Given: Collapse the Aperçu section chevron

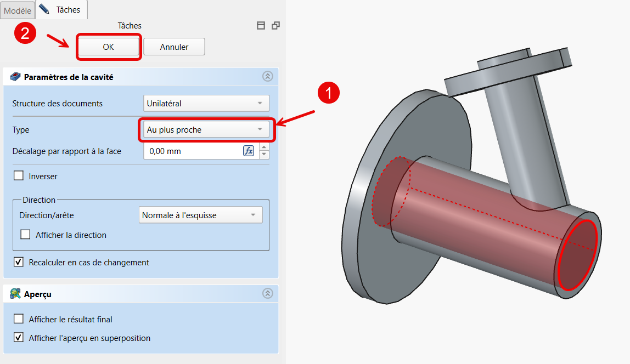Looking at the screenshot, I should (267, 294).
